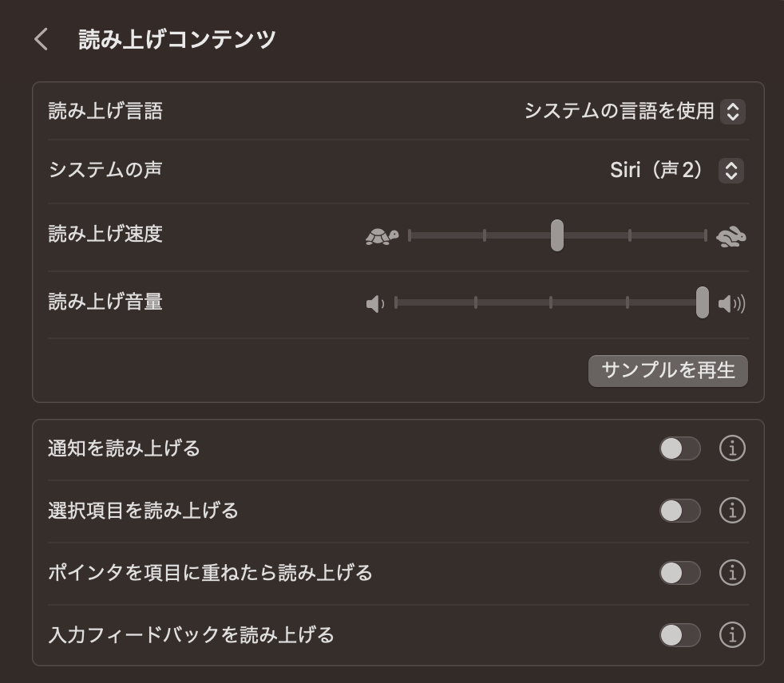Enable the 通知を読み上げる switch
The height and width of the screenshot is (683, 784).
679,448
